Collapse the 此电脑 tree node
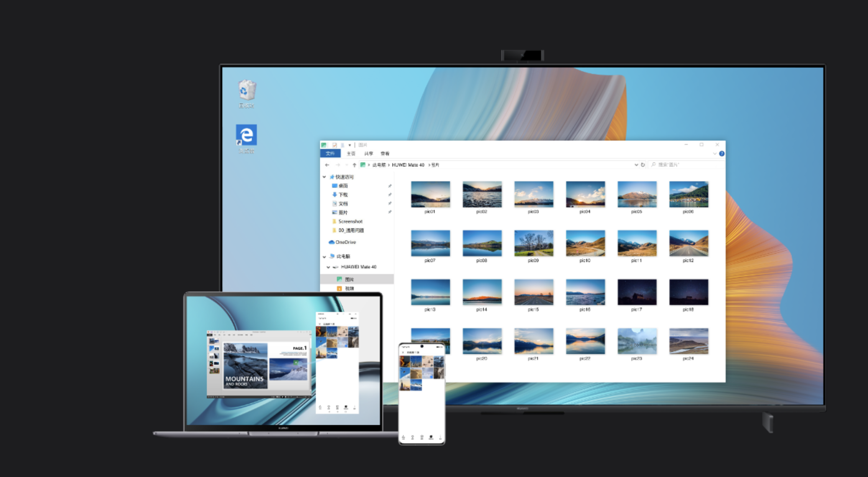The image size is (868, 477). click(324, 256)
